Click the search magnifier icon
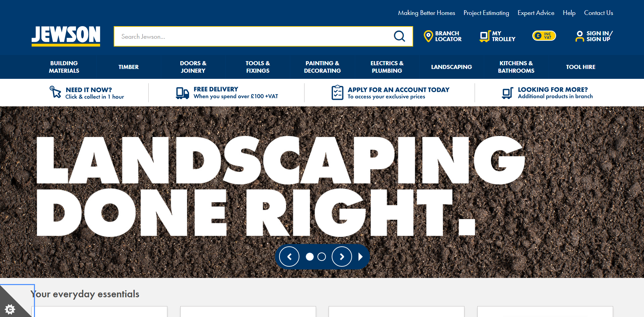Screen dimensions: 644x317 coord(399,36)
